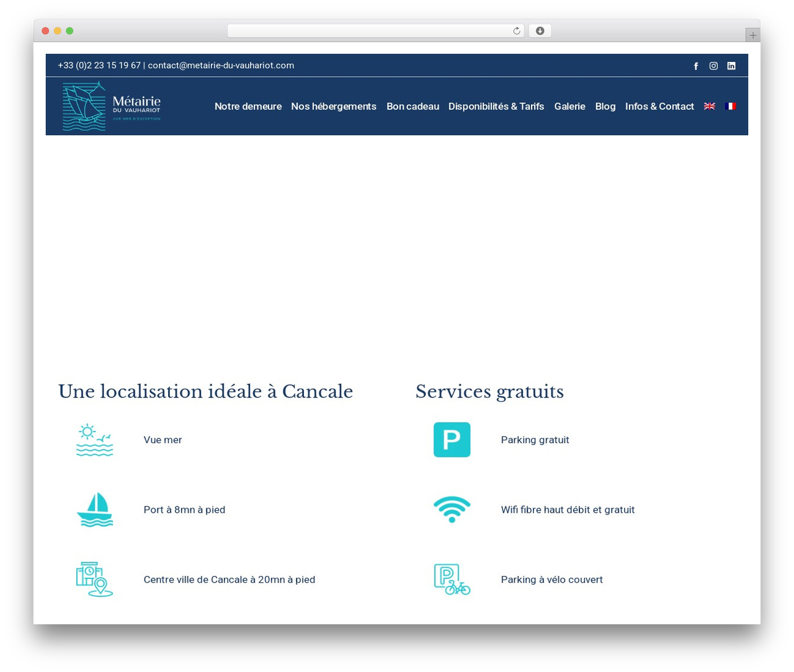The image size is (794, 672).
Task: Click the 'Parking gratuit' text
Action: pos(535,440)
